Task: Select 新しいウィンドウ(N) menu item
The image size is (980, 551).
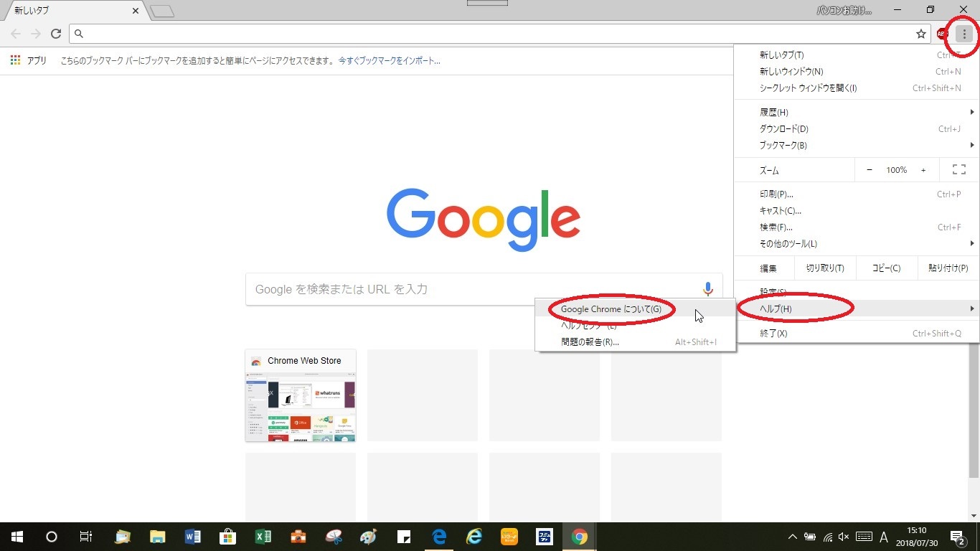Action: [x=857, y=72]
